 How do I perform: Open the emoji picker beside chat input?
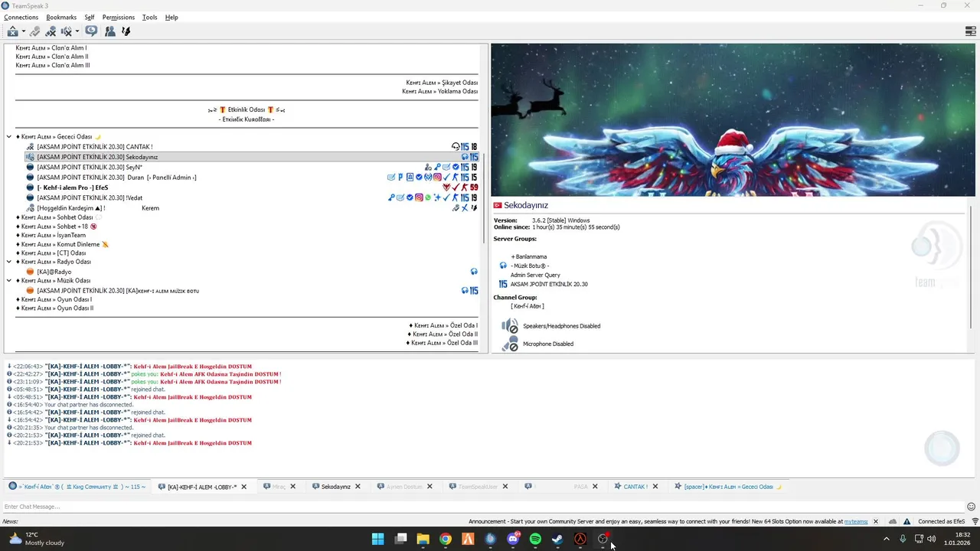point(972,507)
